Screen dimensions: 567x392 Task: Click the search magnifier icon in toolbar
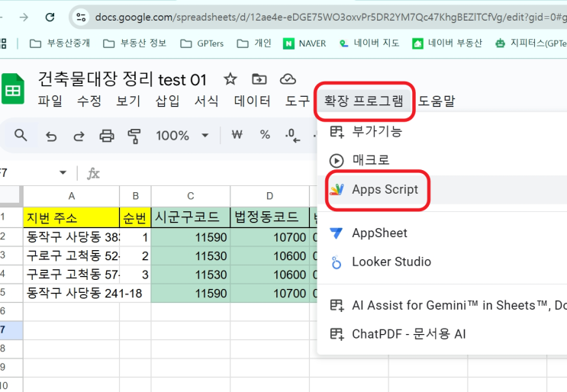21,135
